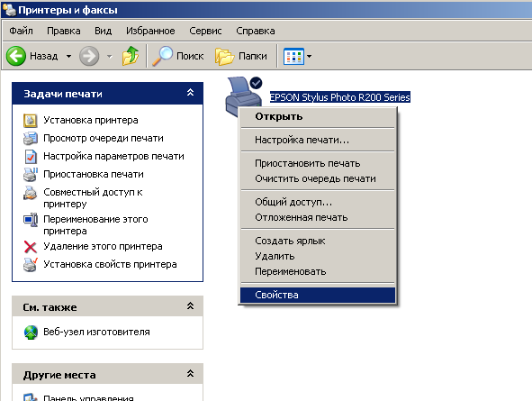532x401 pixels.
Task: Open the Back history dropdown arrow
Action: point(69,56)
